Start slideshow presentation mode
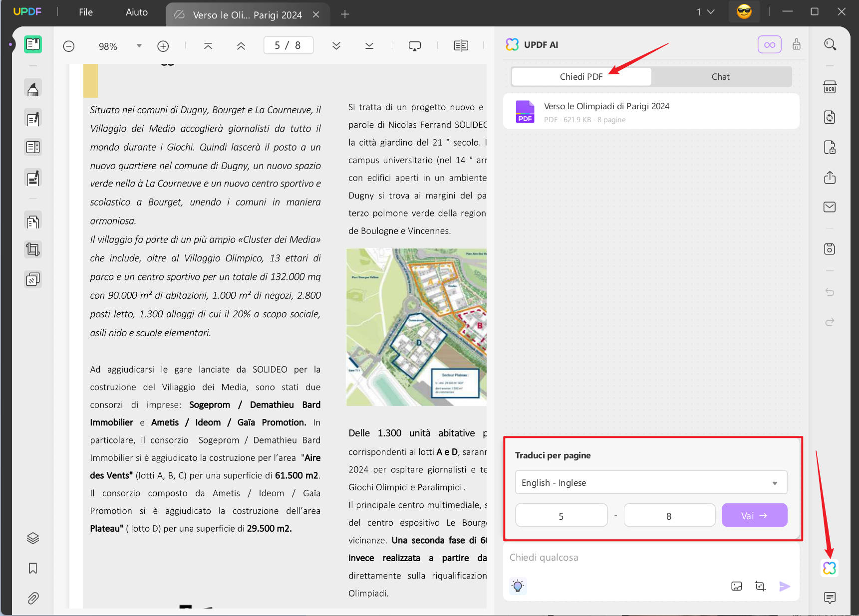 [415, 46]
